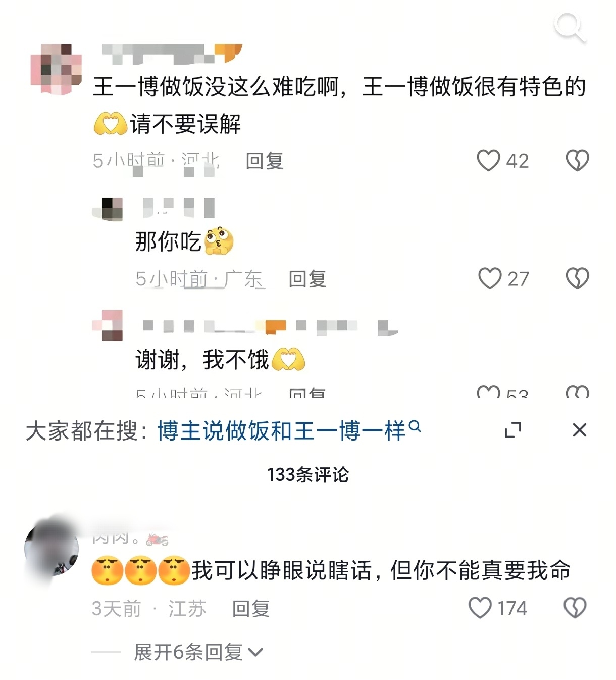Tap broken heart on 那你吃 reply
Image resolution: width=616 pixels, height=680 pixels.
577,278
